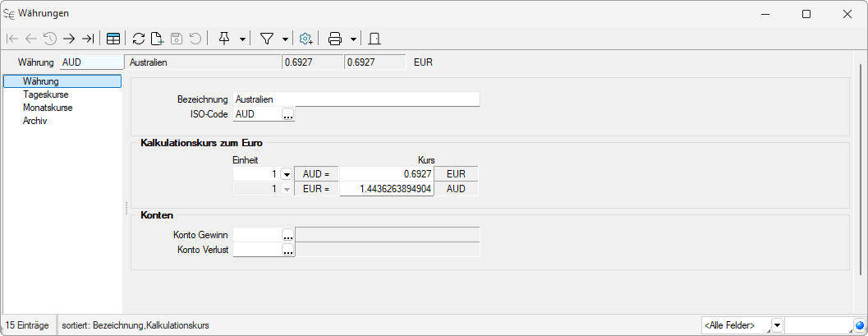Close window via door exit icon
Screen dimensions: 868x336
pyautogui.click(x=374, y=39)
